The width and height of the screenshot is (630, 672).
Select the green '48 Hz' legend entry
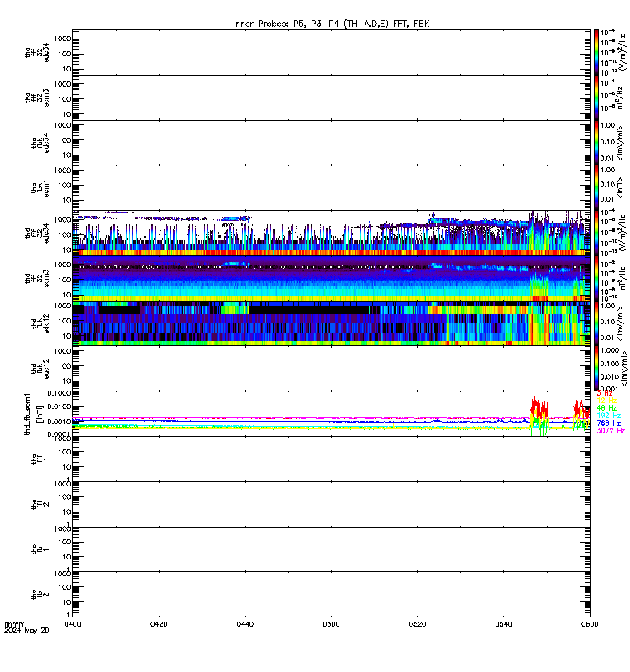click(x=606, y=408)
